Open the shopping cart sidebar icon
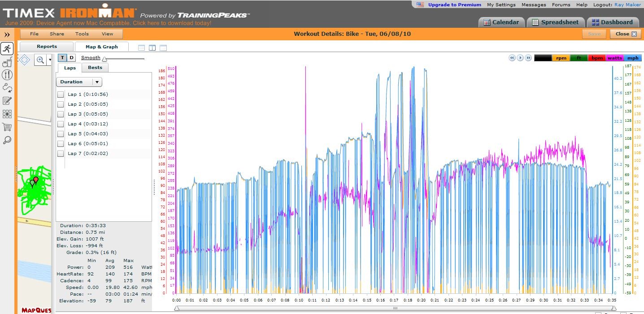644x314 pixels. (x=7, y=127)
